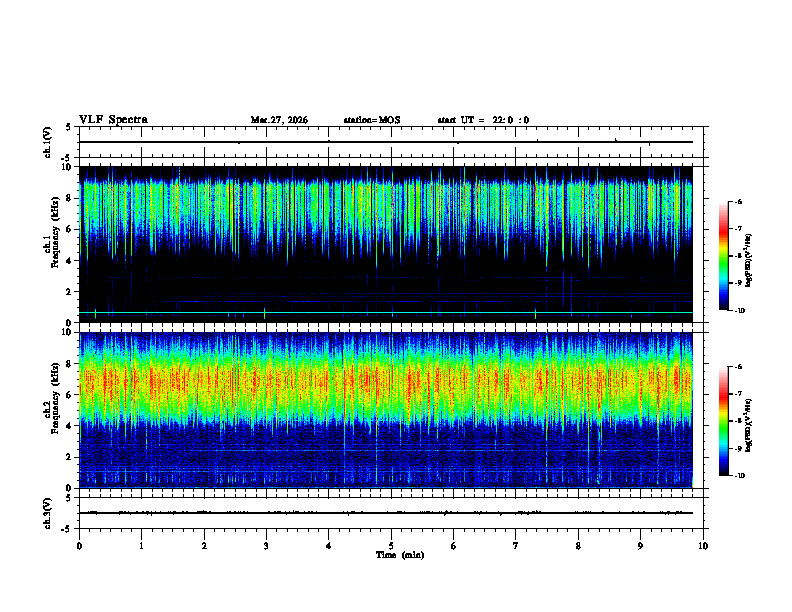
Task: Click the "10" tick on ch.1 frequency axis
Action: [68, 167]
